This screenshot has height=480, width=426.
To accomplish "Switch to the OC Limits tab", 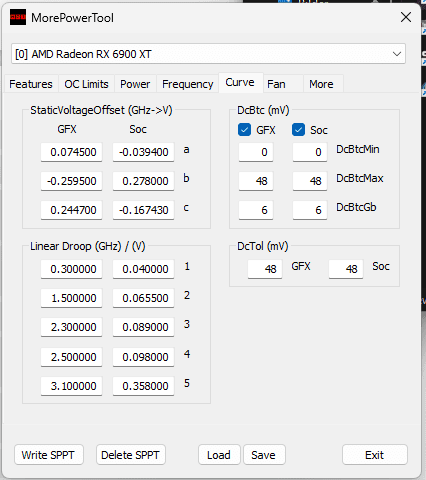I will [x=86, y=84].
